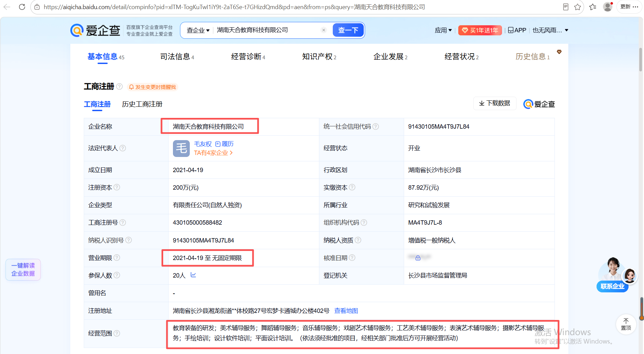Click help icon next to 工商注册号

(122, 223)
